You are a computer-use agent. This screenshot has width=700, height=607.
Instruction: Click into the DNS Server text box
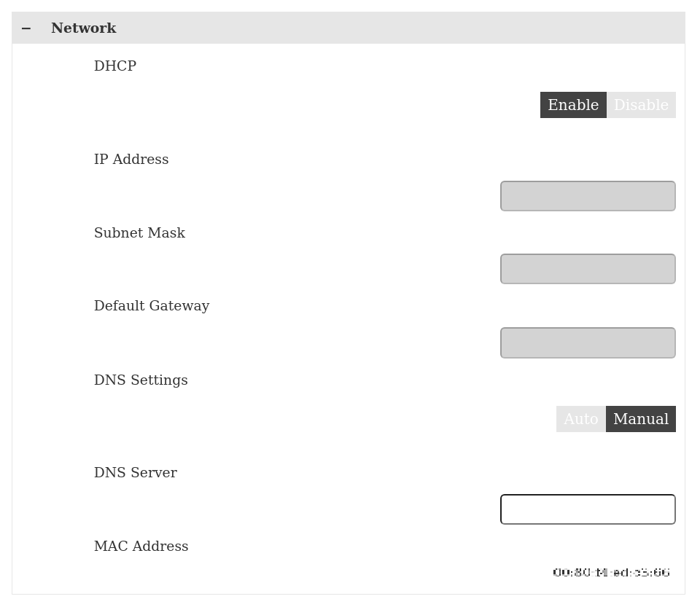(588, 509)
